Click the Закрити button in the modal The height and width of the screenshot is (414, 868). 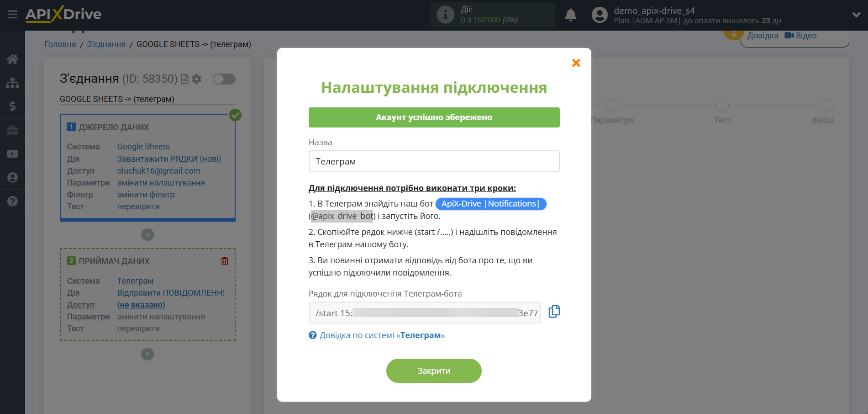click(x=433, y=371)
